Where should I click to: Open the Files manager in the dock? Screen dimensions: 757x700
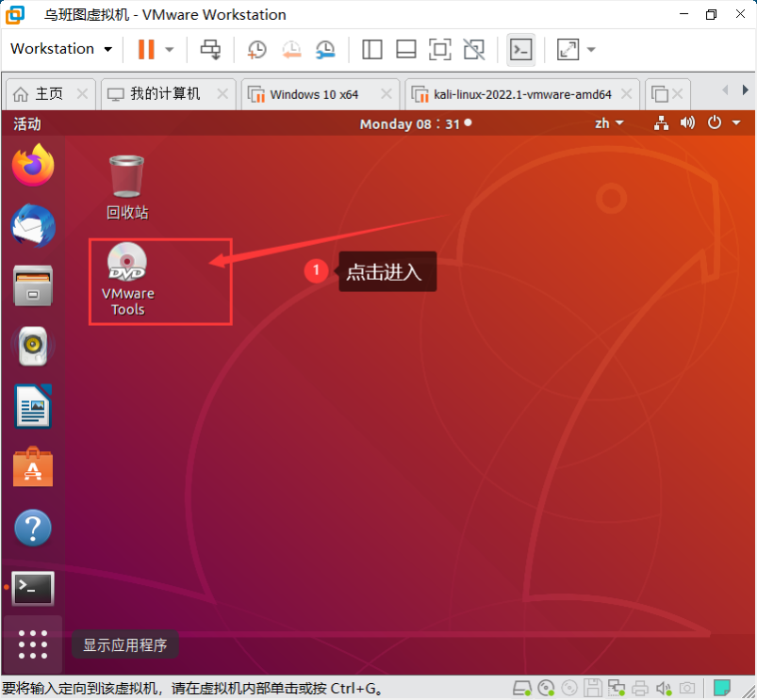pyautogui.click(x=33, y=285)
